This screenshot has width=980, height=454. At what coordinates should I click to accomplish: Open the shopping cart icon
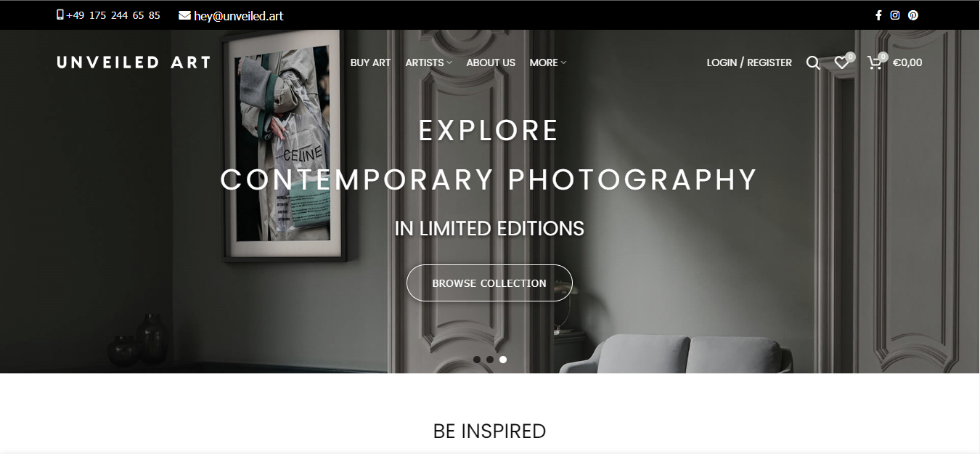(x=875, y=63)
